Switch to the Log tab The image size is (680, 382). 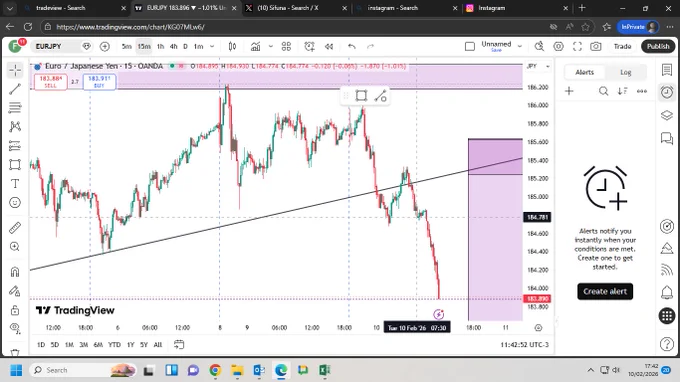tap(625, 72)
